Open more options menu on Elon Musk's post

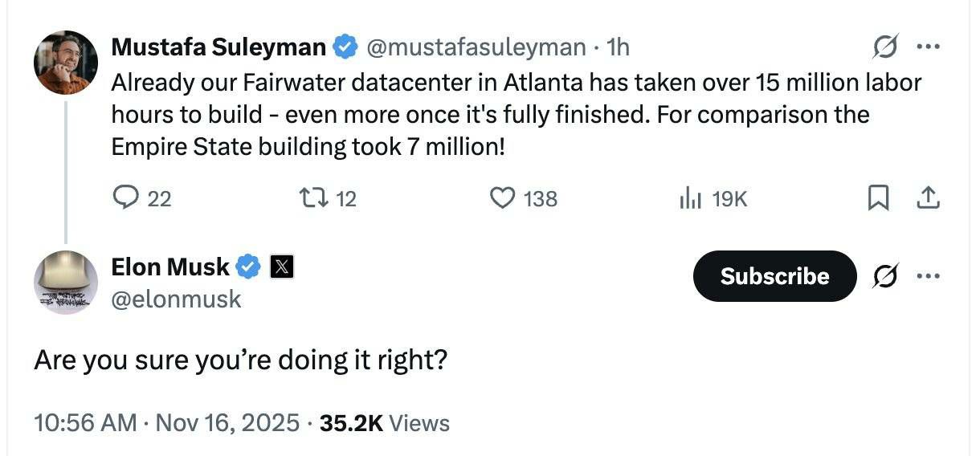coord(928,276)
